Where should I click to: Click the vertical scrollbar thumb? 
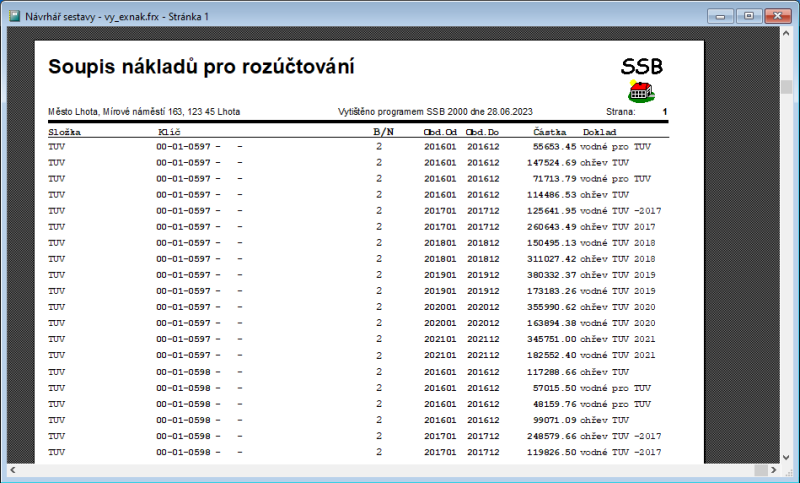click(x=786, y=88)
